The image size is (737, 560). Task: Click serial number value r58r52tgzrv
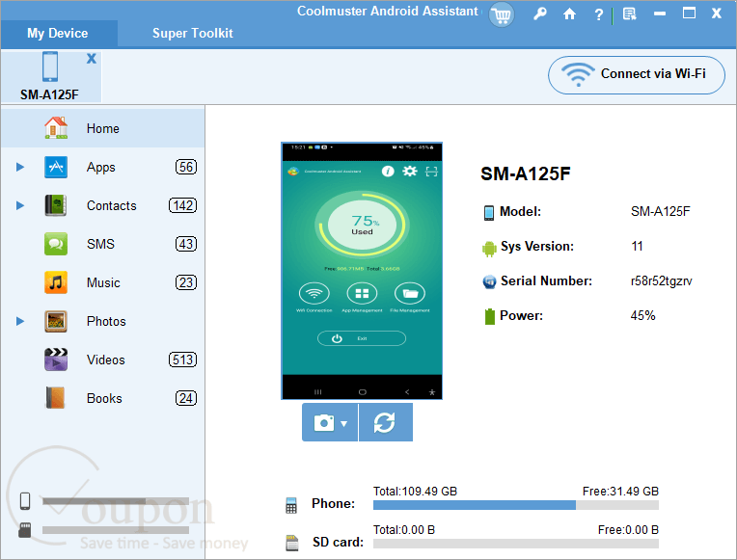(661, 280)
